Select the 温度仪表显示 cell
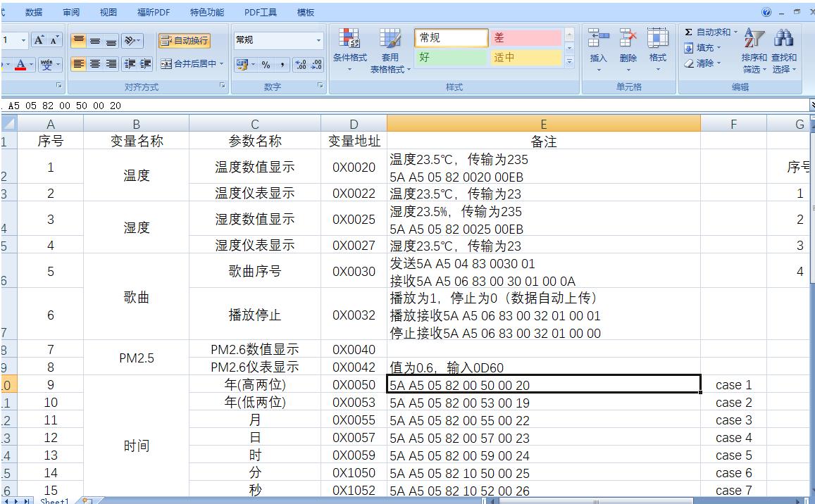 tap(255, 193)
